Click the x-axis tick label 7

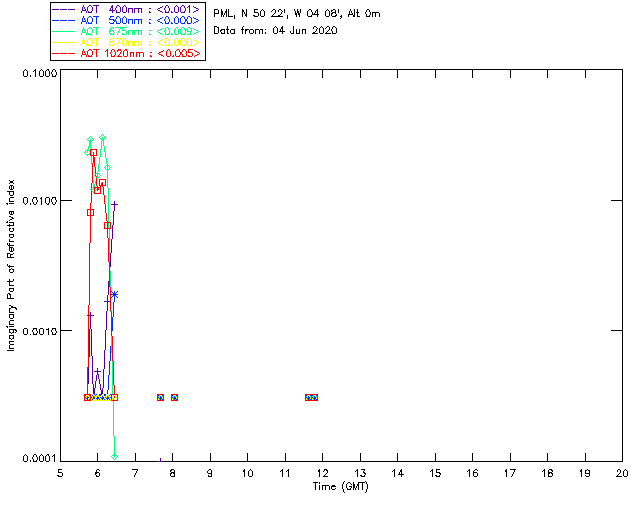tap(135, 473)
